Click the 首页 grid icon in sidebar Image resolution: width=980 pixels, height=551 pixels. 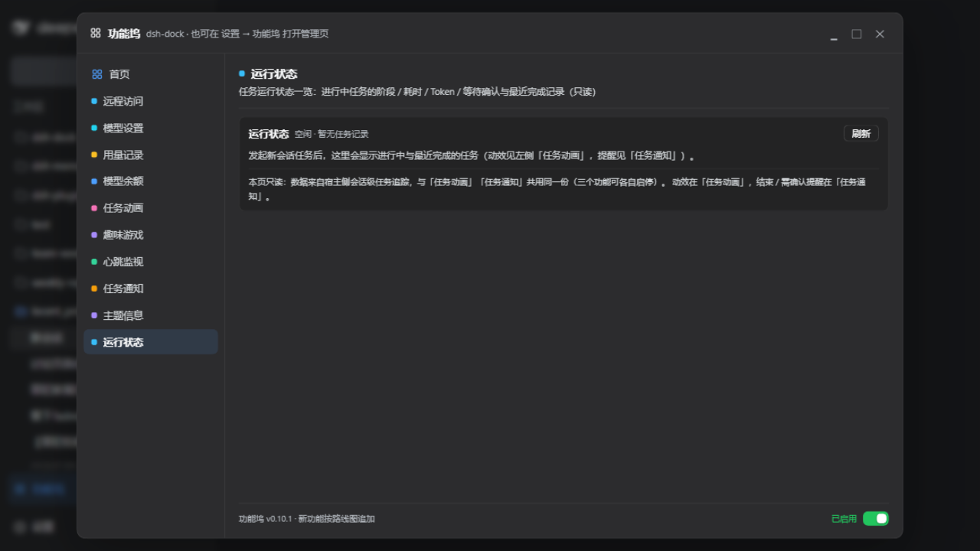[x=97, y=74]
